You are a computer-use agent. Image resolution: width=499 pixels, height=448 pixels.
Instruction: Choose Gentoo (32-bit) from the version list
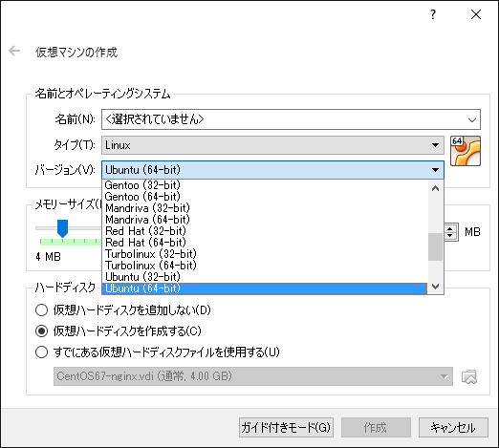(265, 185)
